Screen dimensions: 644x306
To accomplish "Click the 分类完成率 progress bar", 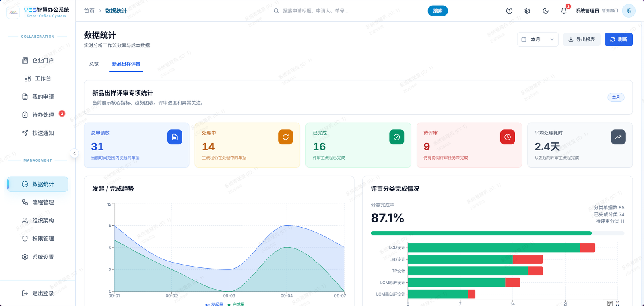I will point(497,233).
